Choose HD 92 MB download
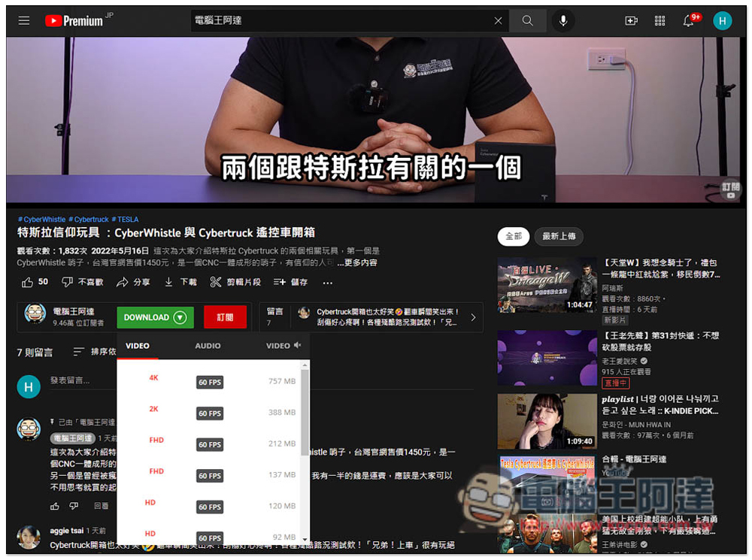 pyautogui.click(x=210, y=534)
